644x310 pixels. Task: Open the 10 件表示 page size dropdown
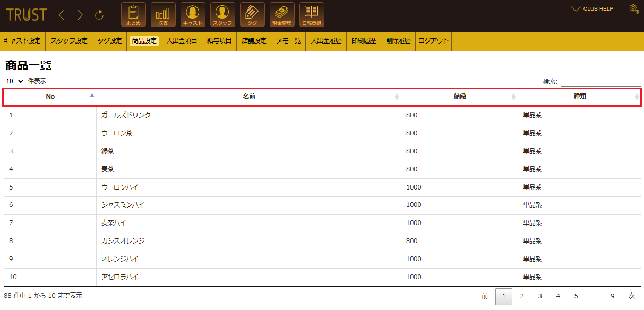coord(14,81)
